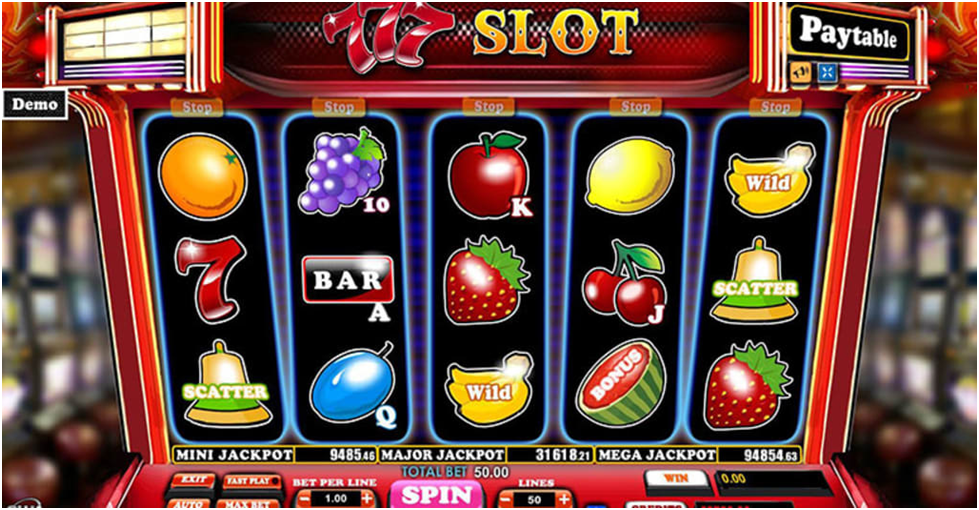Select the cherries symbol on fourth reel

tap(624, 283)
